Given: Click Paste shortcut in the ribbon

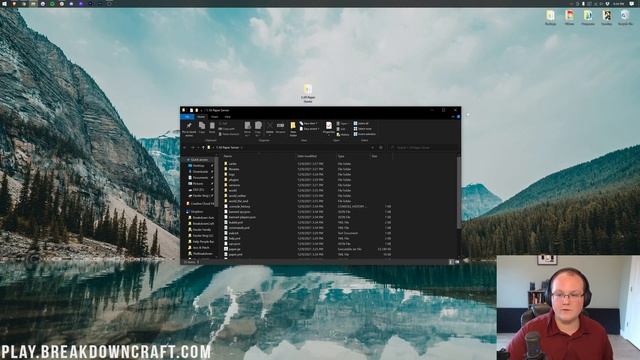Looking at the screenshot, I should [229, 134].
